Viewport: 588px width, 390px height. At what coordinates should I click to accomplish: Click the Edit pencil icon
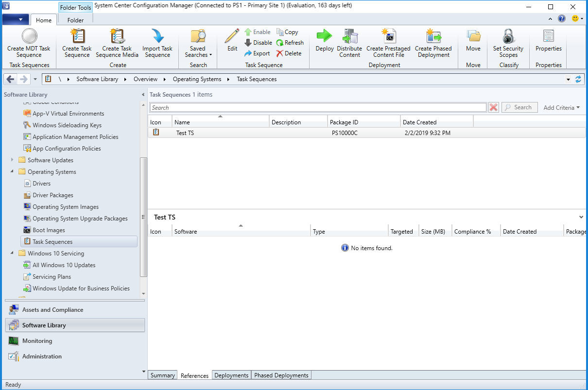232,36
